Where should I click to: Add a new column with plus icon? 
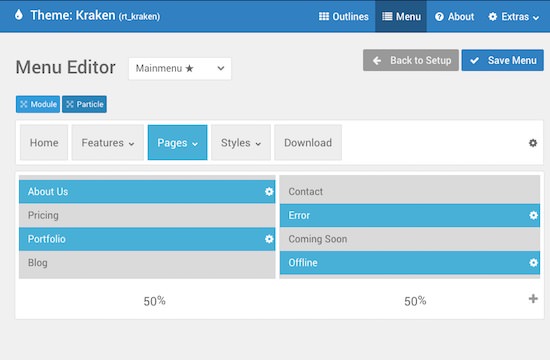click(x=533, y=299)
